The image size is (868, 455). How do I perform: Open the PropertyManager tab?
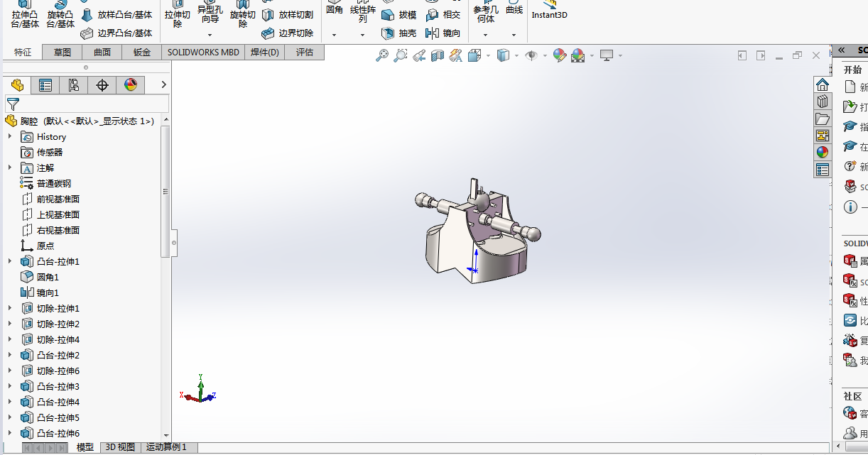pos(45,85)
